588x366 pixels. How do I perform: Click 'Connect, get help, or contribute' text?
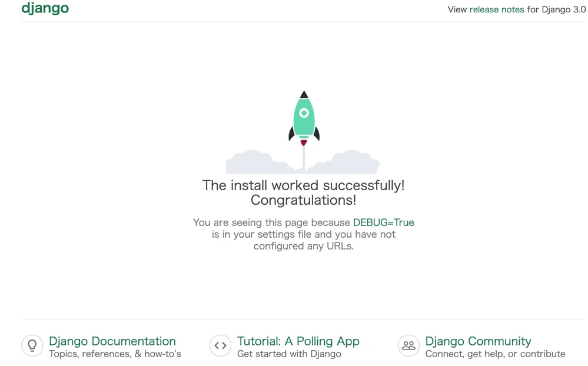tap(495, 354)
